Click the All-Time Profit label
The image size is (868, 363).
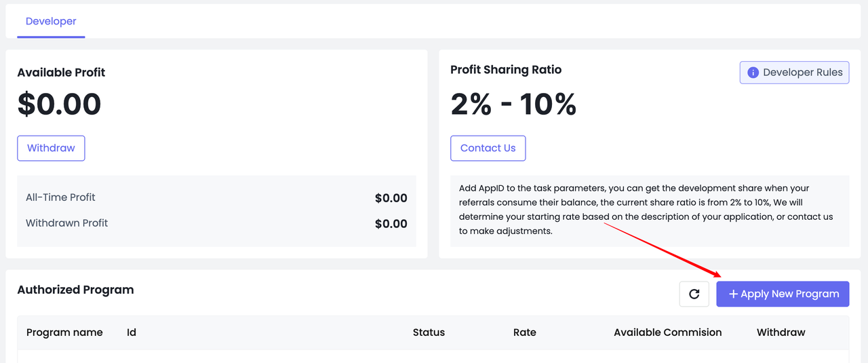60,197
